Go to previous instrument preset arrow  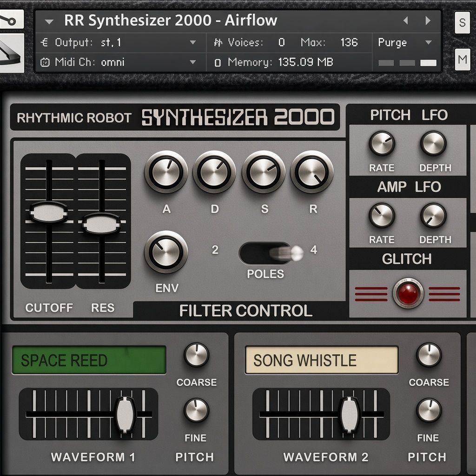405,20
